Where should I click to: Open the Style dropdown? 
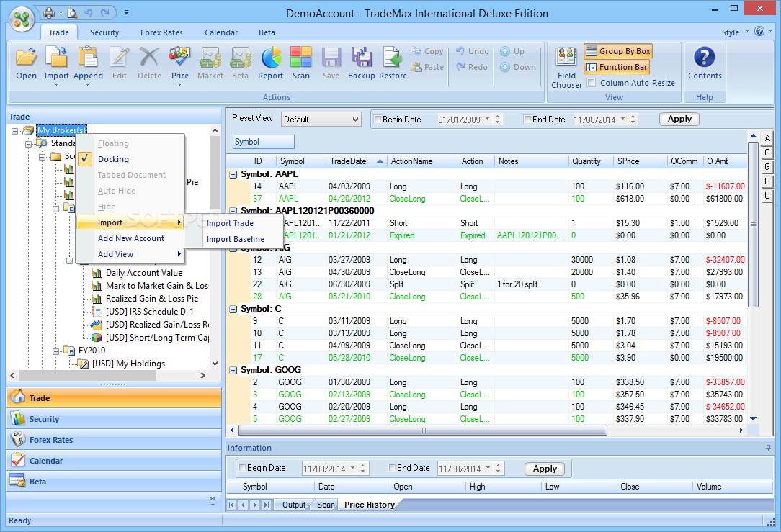click(x=735, y=32)
